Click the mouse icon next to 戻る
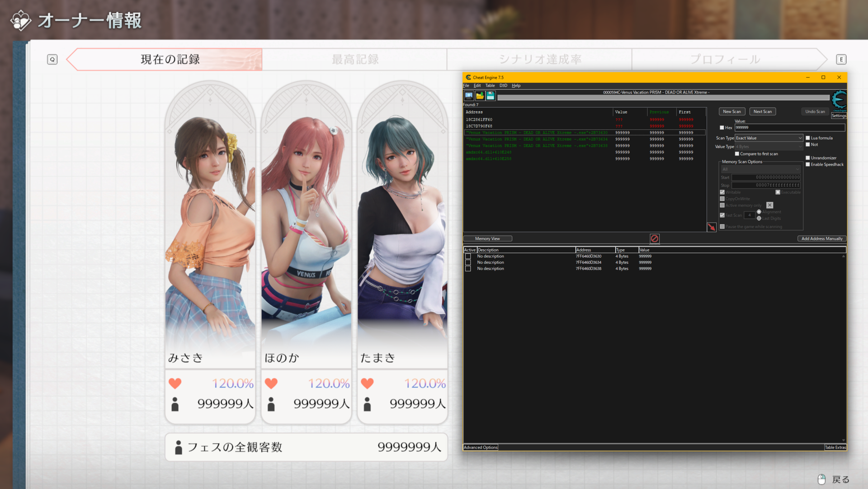Image resolution: width=868 pixels, height=489 pixels. pos(822,480)
